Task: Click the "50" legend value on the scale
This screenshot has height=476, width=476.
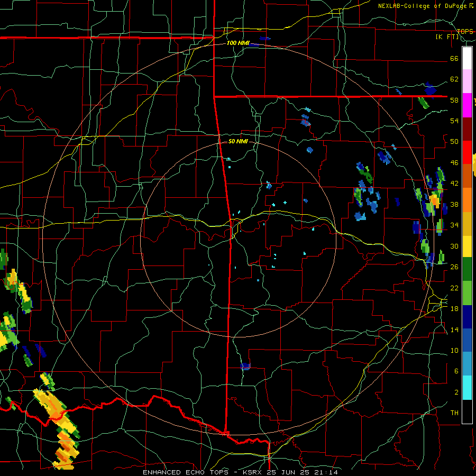Action: [x=454, y=142]
